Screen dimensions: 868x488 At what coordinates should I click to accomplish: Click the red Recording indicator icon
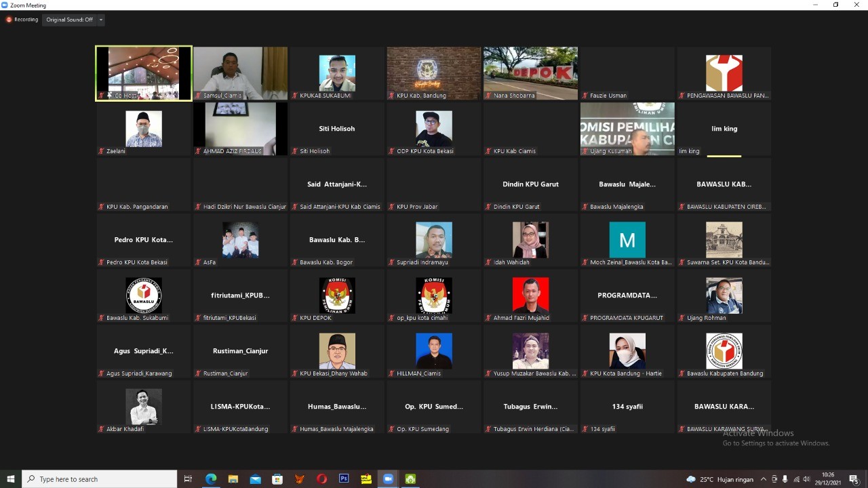(x=9, y=20)
